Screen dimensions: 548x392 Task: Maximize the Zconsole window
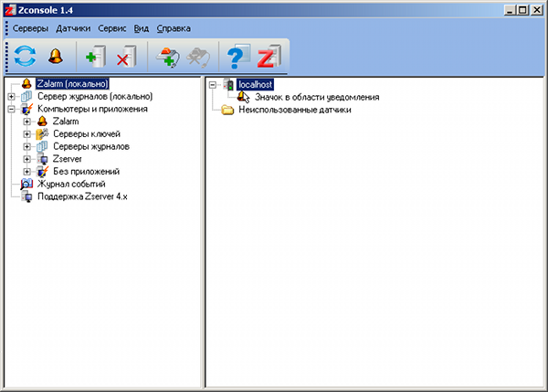pos(522,10)
